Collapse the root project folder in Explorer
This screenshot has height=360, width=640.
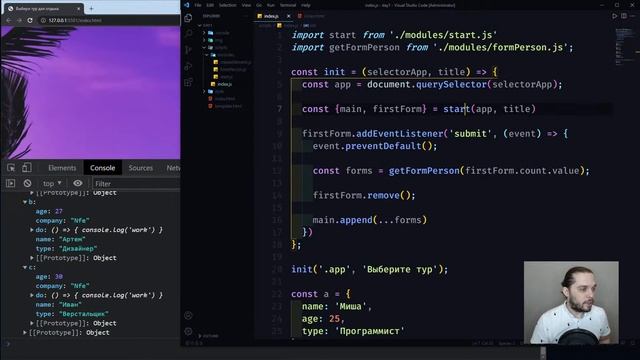point(200,25)
